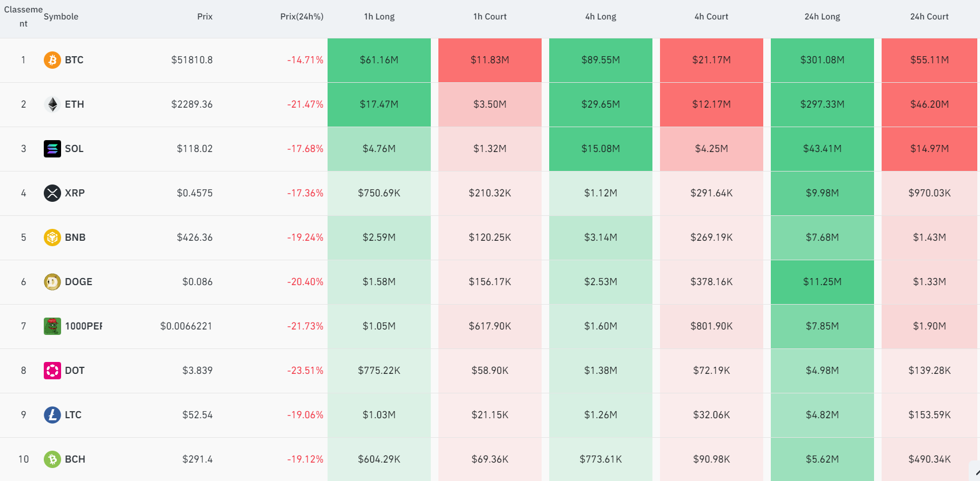Open the DOGE symbol link
The width and height of the screenshot is (980, 481).
pyautogui.click(x=78, y=282)
